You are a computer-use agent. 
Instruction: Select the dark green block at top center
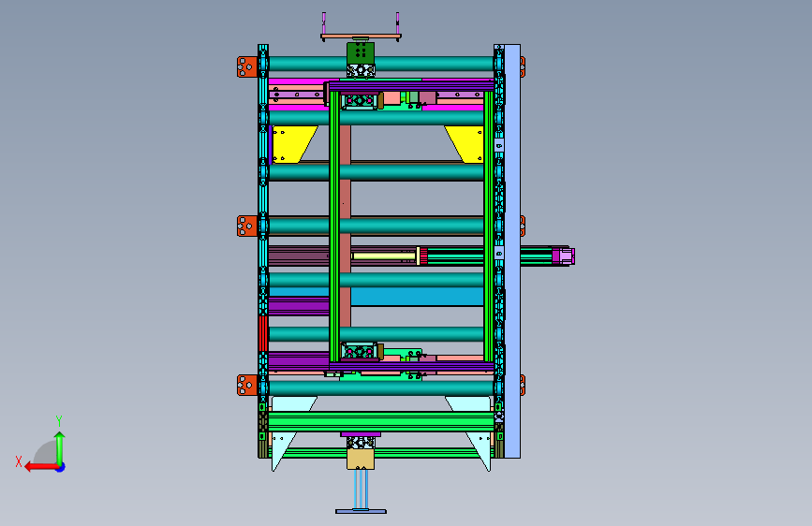(361, 52)
